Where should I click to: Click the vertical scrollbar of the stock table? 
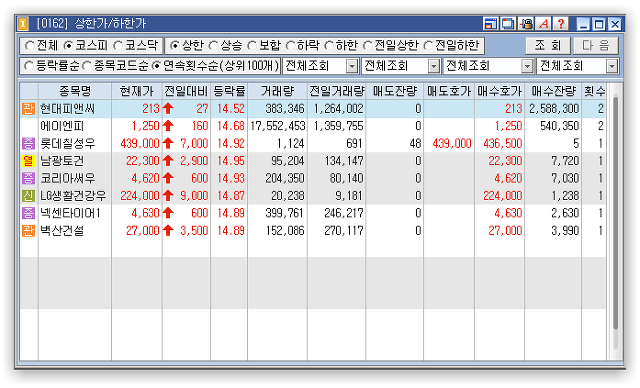pos(616,212)
